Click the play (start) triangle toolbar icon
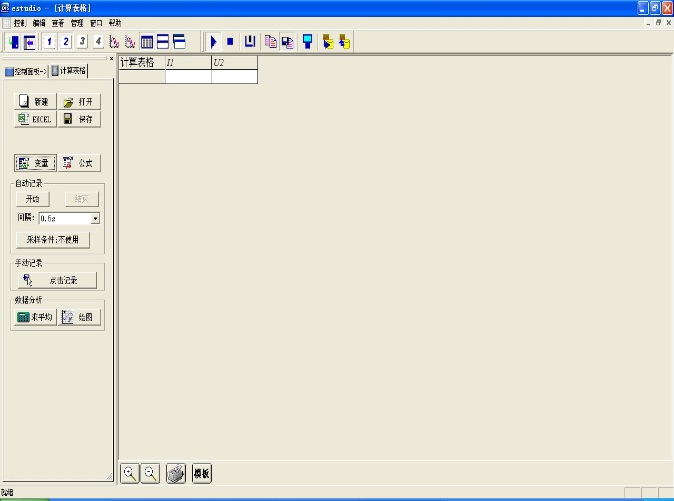The width and height of the screenshot is (674, 501). (215, 42)
